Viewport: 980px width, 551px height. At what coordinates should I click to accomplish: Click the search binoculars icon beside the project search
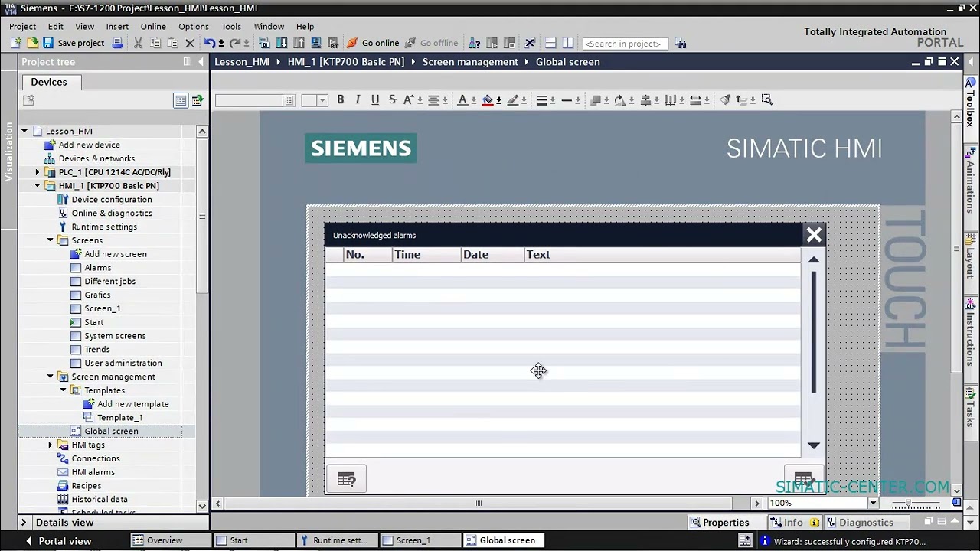[681, 44]
